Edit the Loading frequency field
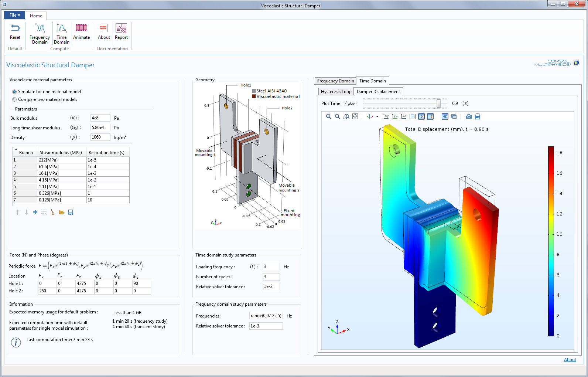Viewport: 588px width, 377px height. (271, 266)
